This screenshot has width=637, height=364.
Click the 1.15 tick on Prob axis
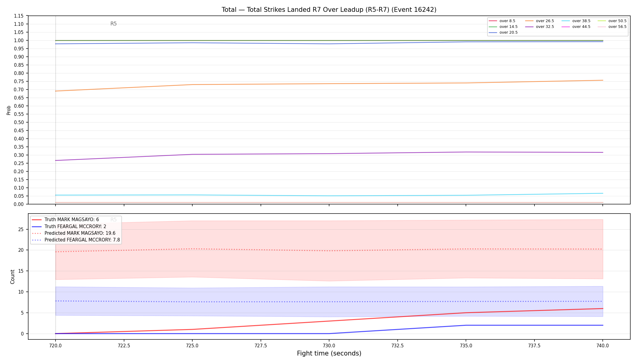[19, 16]
